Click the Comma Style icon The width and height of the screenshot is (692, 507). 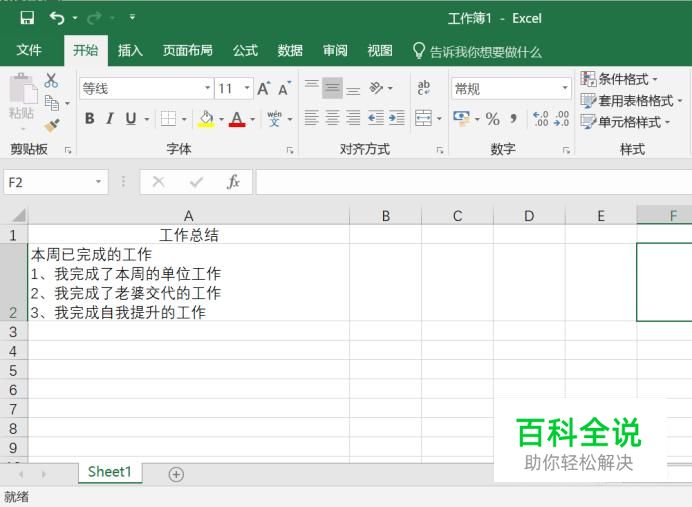click(x=513, y=118)
